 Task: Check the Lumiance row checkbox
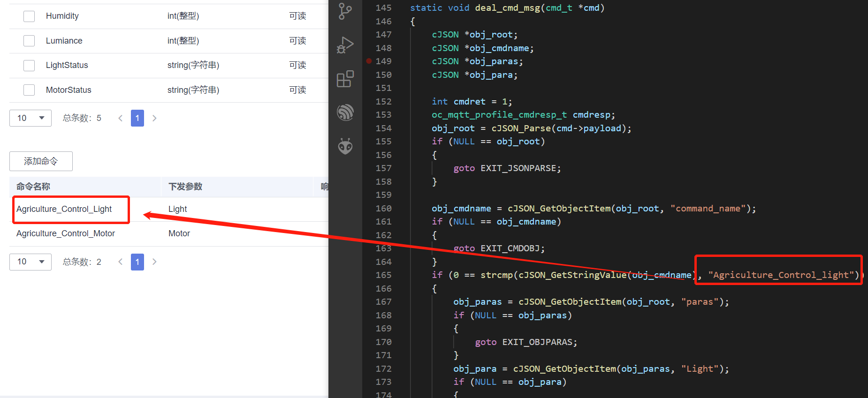29,41
